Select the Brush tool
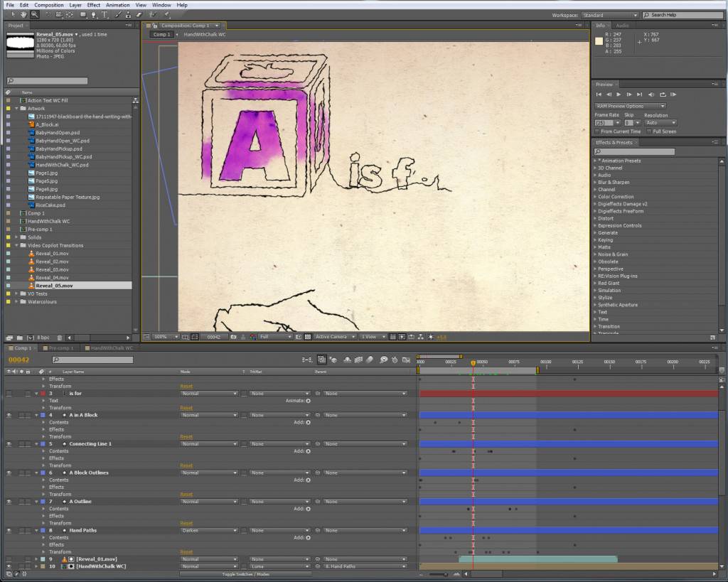This screenshot has height=582, width=728. point(117,14)
